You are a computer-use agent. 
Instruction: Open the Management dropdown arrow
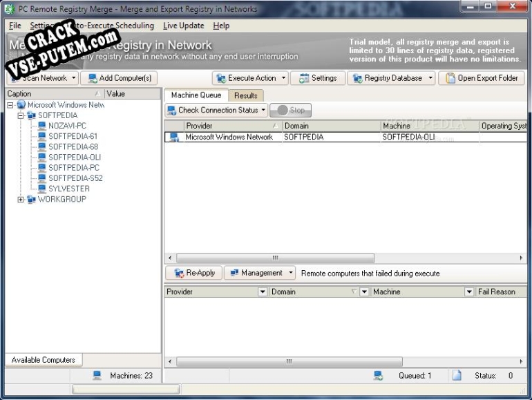click(x=291, y=273)
